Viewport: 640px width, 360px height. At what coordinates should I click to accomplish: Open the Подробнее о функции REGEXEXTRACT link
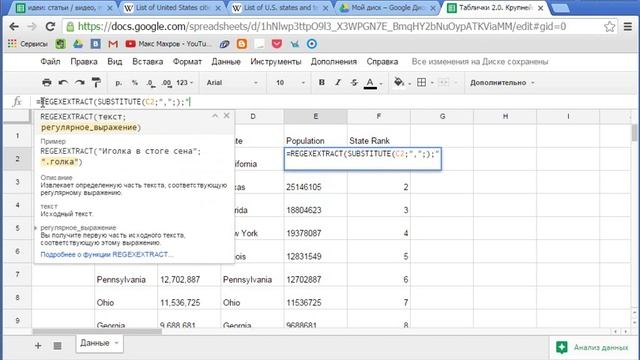point(107,254)
